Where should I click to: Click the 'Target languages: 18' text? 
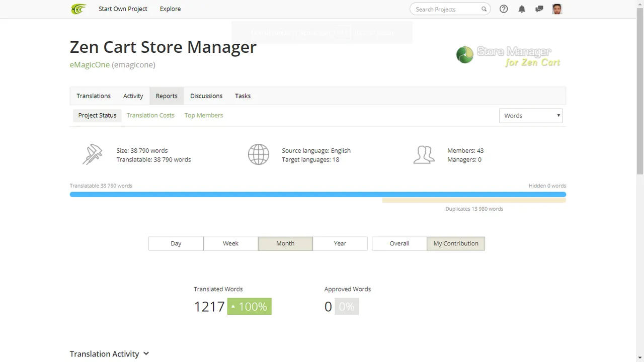[x=310, y=159]
